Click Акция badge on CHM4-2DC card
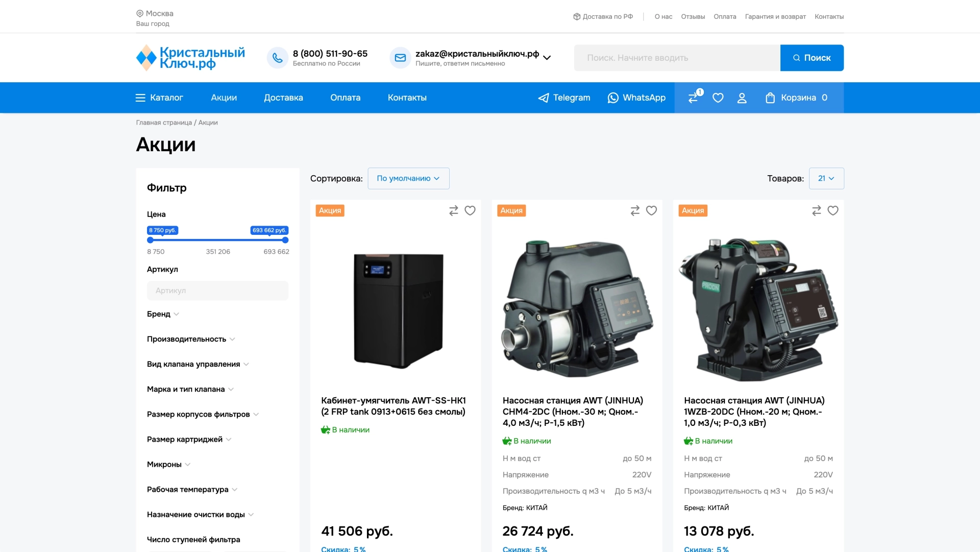This screenshot has width=980, height=552. [x=511, y=210]
